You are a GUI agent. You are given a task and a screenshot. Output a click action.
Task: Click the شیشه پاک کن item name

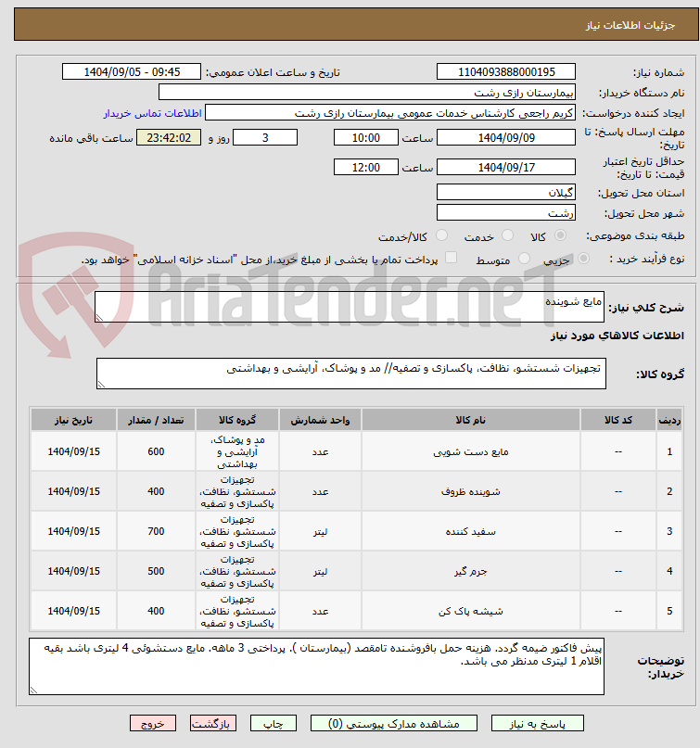[470, 611]
